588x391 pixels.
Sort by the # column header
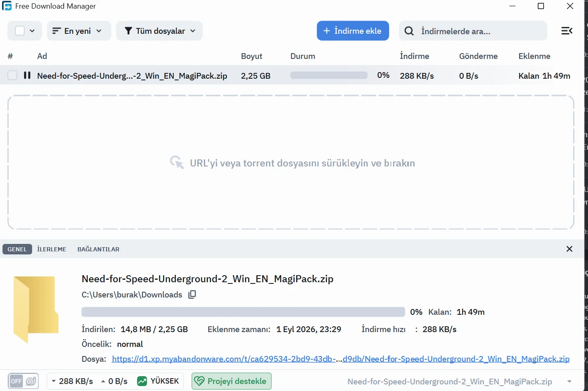tap(10, 56)
